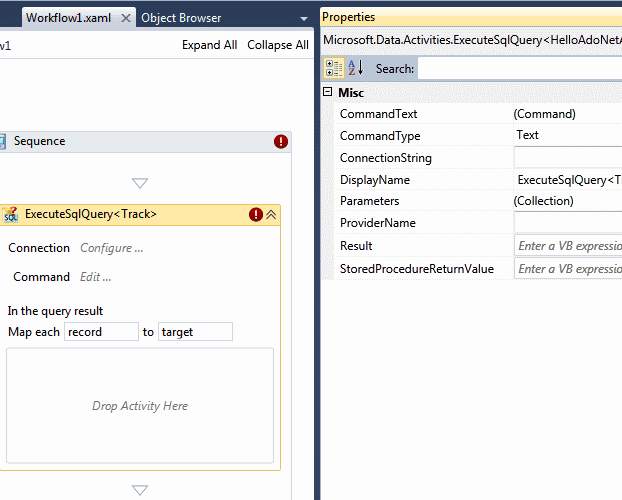Click the record name input box

click(101, 332)
